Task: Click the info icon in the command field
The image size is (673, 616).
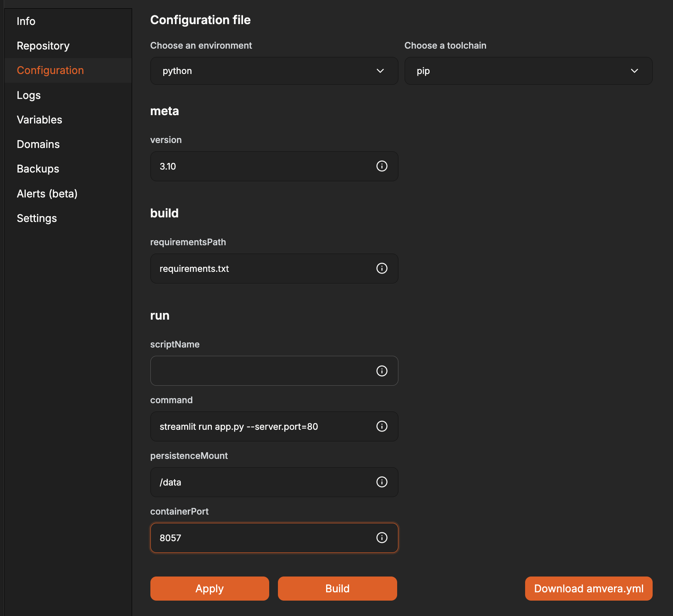Action: 382,426
